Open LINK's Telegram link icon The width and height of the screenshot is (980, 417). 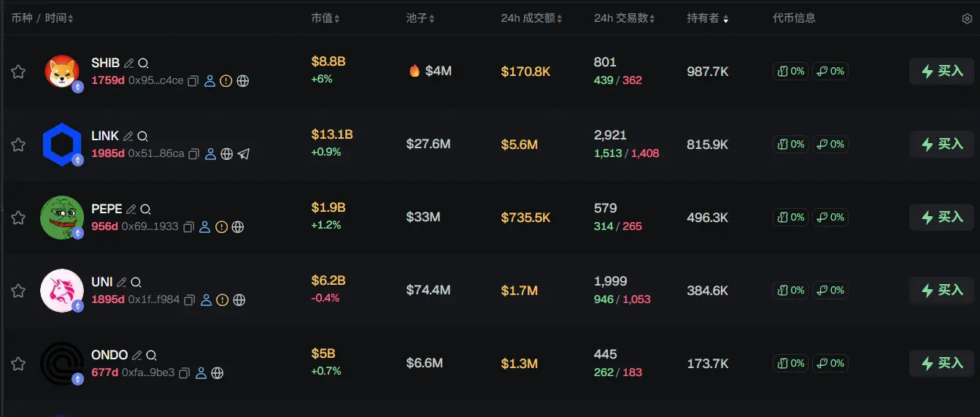click(244, 154)
